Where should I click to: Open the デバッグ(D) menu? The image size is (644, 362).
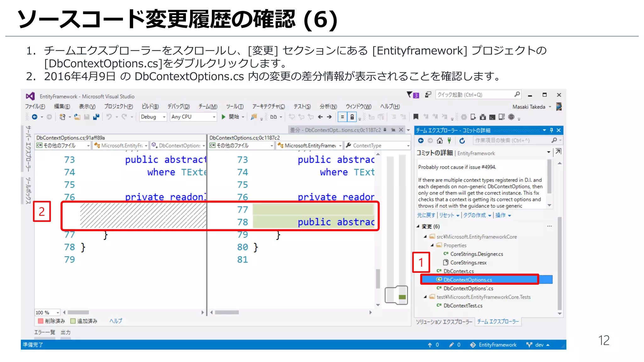[178, 107]
